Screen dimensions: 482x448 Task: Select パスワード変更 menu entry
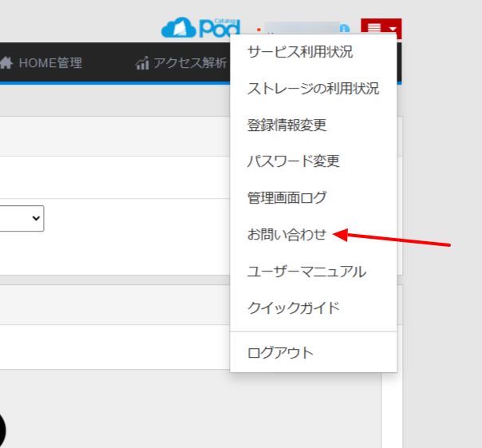[293, 161]
